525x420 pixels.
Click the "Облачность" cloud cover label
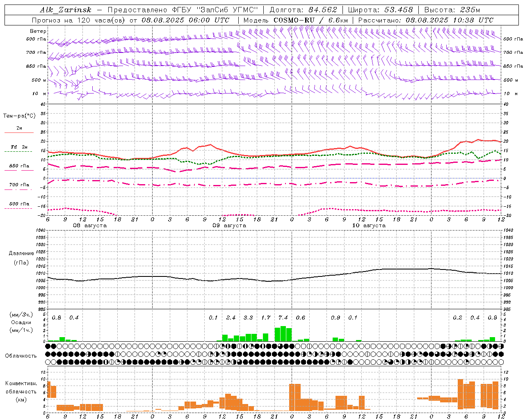click(21, 356)
